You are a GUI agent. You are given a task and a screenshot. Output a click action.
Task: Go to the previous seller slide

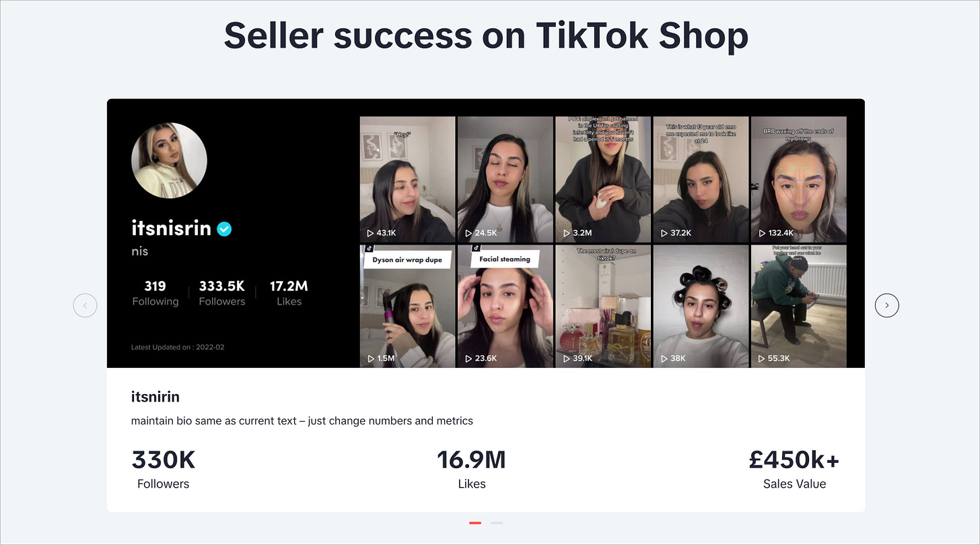click(85, 305)
